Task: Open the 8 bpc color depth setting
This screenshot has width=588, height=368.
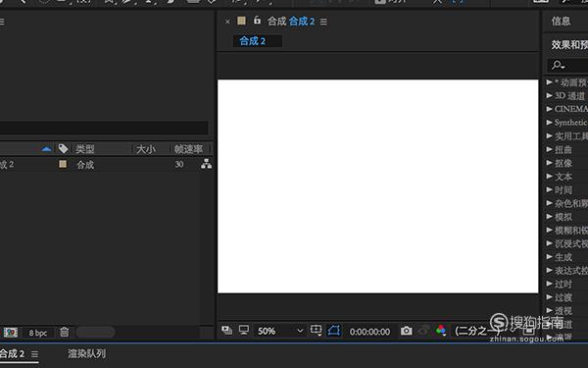Action: 38,333
